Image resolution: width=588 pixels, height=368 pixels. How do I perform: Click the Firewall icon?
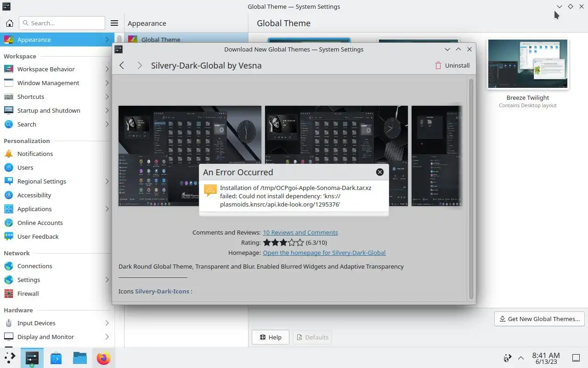pos(9,293)
